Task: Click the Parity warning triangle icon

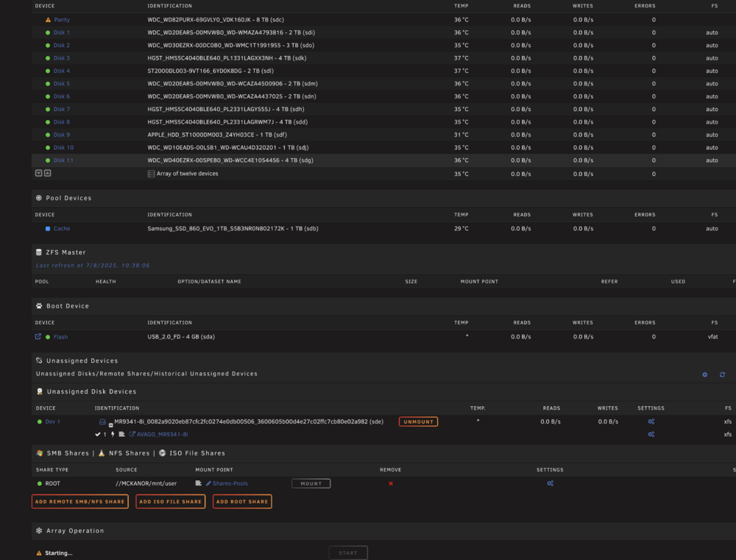Action: tap(48, 20)
